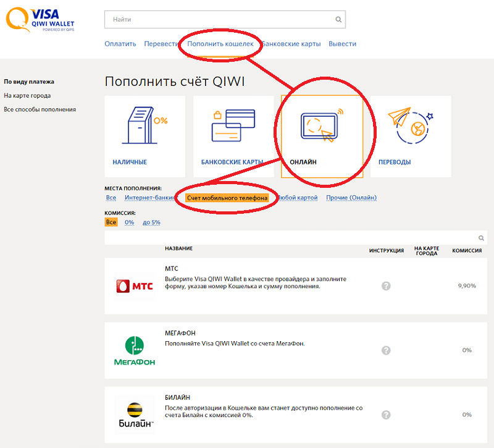The width and height of the screenshot is (494, 448).
Task: Click Megafon row 0% commission value
Action: 467,350
